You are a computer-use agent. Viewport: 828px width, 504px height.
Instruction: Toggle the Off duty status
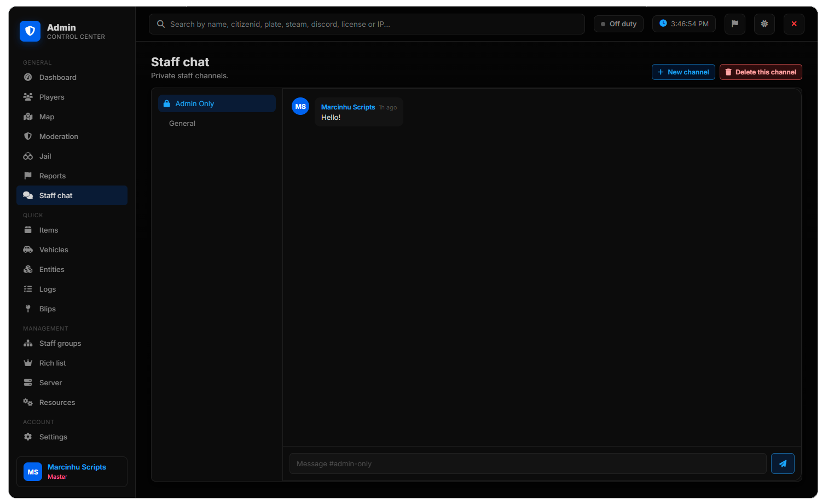click(x=618, y=24)
